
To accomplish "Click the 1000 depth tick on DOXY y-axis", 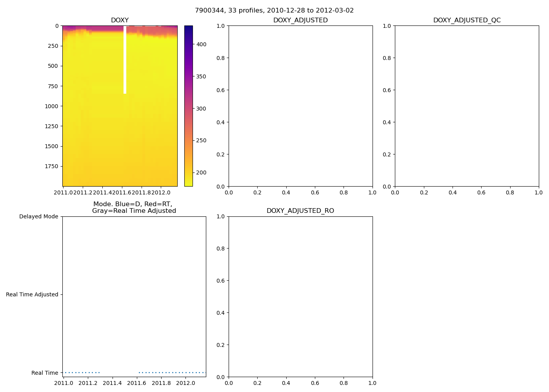I will (x=51, y=106).
